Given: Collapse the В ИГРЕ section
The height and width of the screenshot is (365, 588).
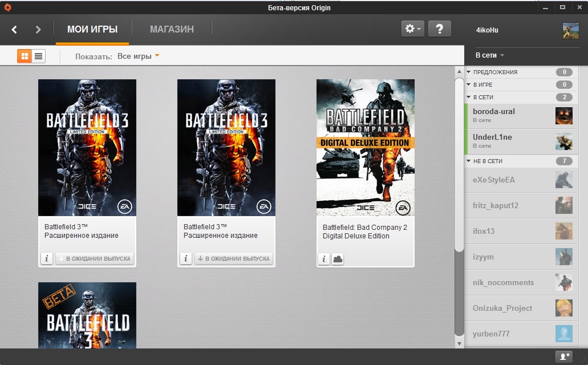Looking at the screenshot, I should (468, 84).
